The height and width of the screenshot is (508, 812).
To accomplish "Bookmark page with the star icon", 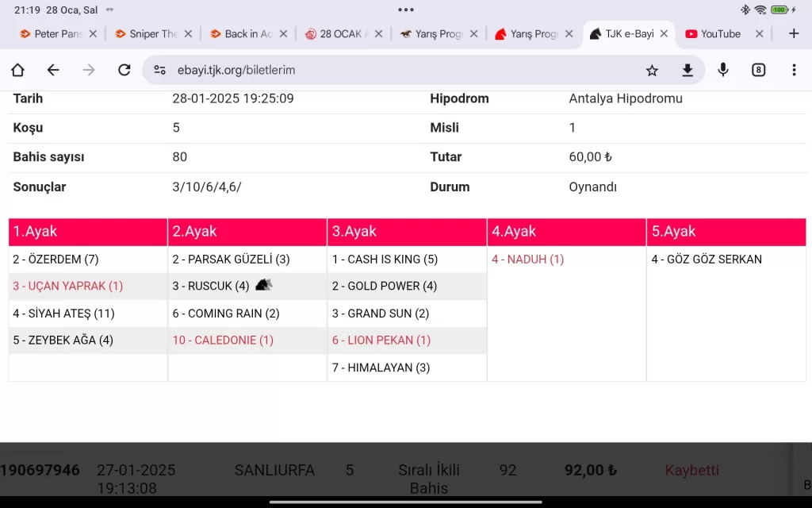I will pyautogui.click(x=652, y=70).
